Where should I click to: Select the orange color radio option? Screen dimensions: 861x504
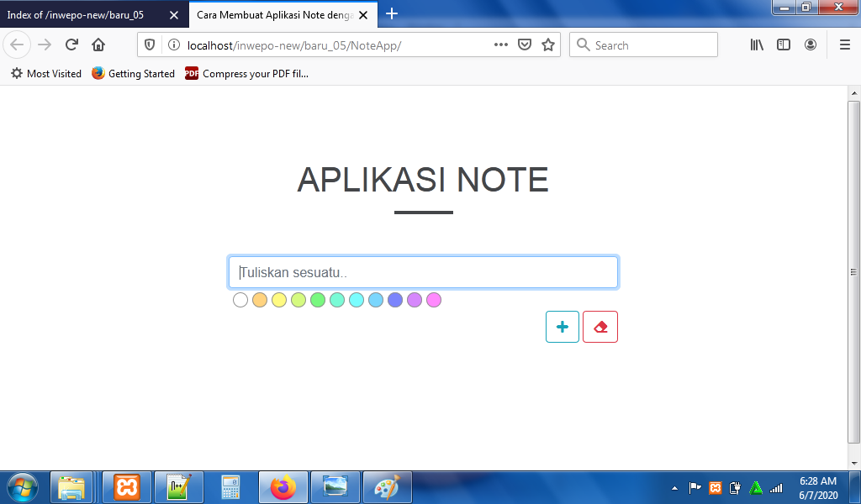(260, 300)
